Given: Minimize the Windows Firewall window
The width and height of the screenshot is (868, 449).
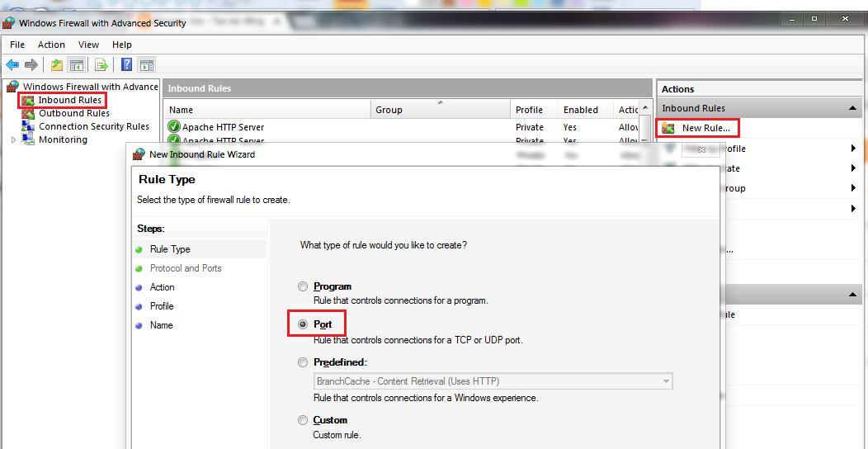Looking at the screenshot, I should click(x=793, y=19).
